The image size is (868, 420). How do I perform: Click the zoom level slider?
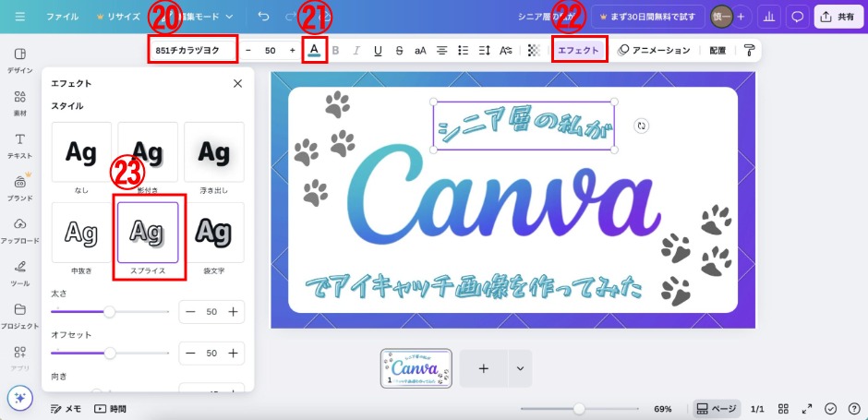pyautogui.click(x=579, y=409)
